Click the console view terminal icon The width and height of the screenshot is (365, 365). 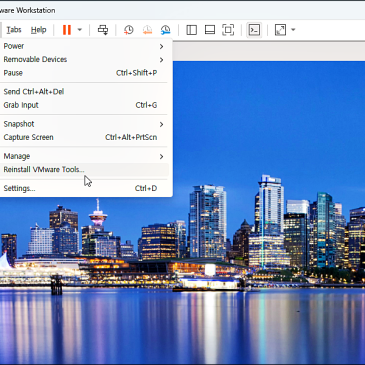pos(254,30)
